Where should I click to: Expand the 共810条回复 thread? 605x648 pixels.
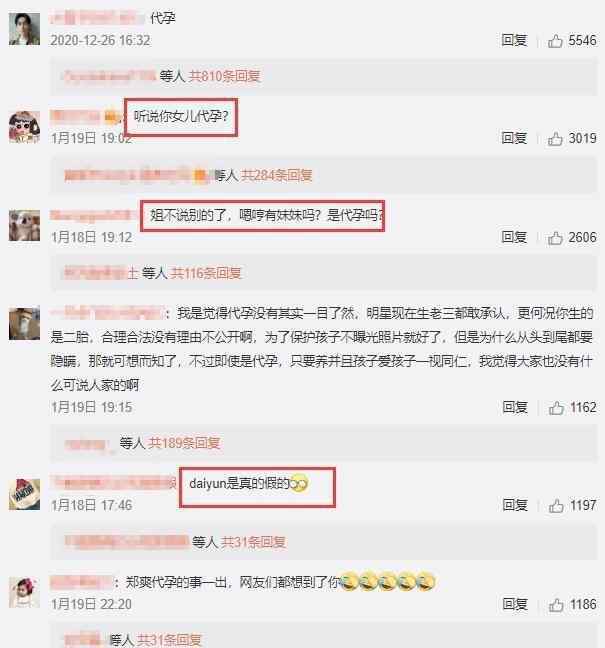coord(224,76)
